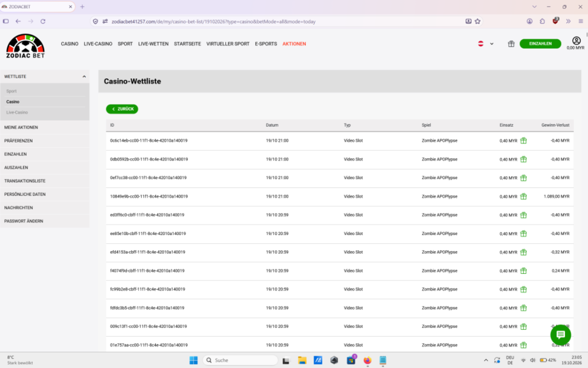Click gift icon in row 0c6c14eb

pyautogui.click(x=523, y=141)
